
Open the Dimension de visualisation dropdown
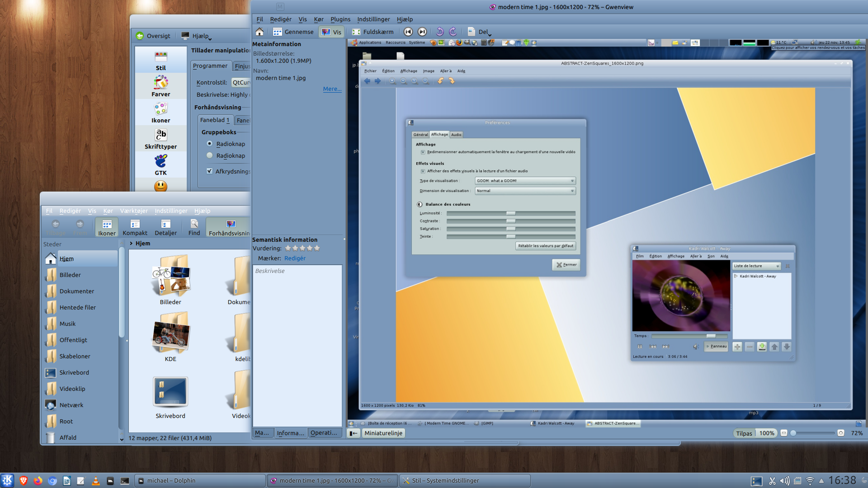pos(524,191)
